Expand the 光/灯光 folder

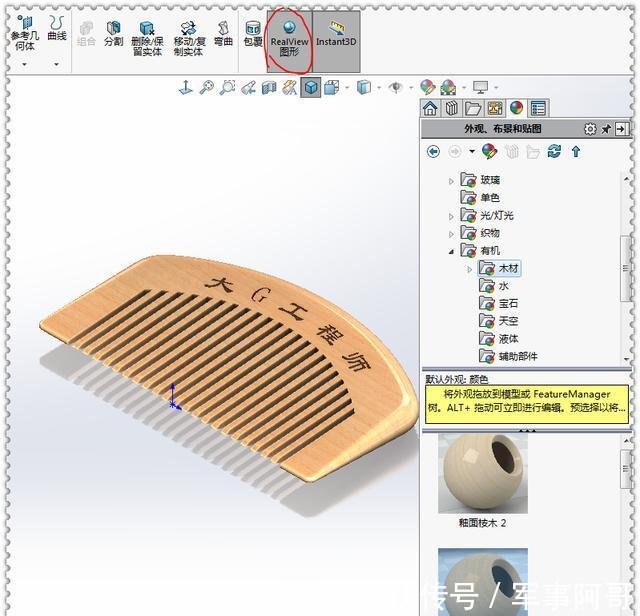[x=451, y=216]
